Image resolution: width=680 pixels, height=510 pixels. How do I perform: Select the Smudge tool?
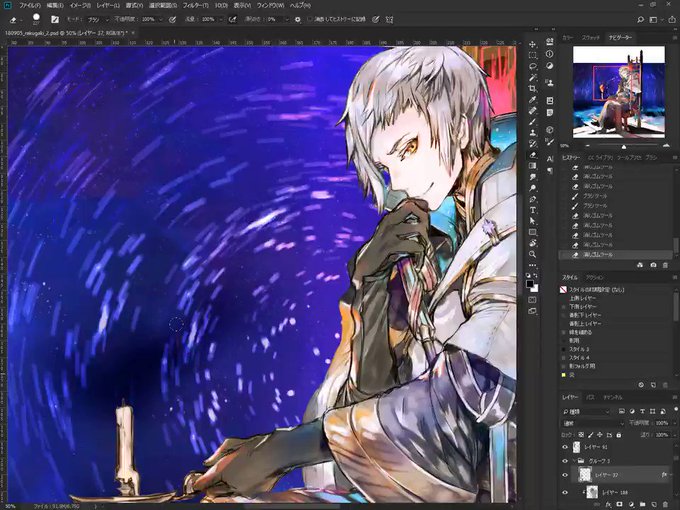[533, 177]
